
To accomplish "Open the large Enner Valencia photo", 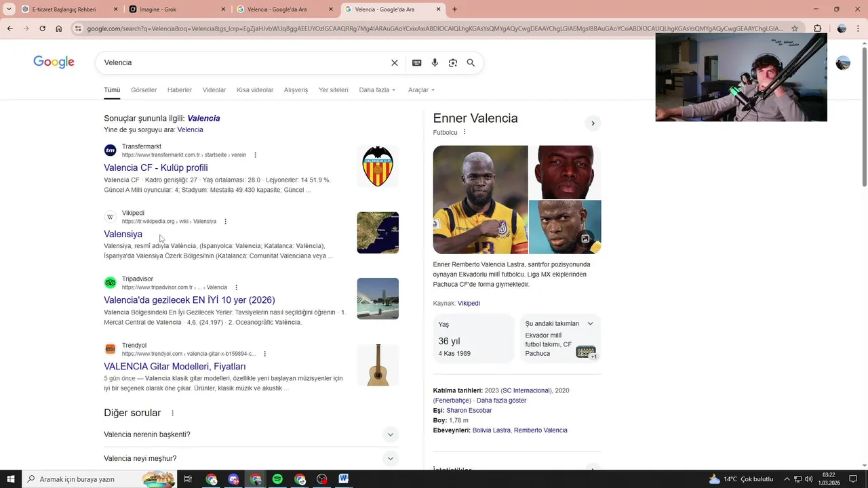I will pyautogui.click(x=480, y=200).
